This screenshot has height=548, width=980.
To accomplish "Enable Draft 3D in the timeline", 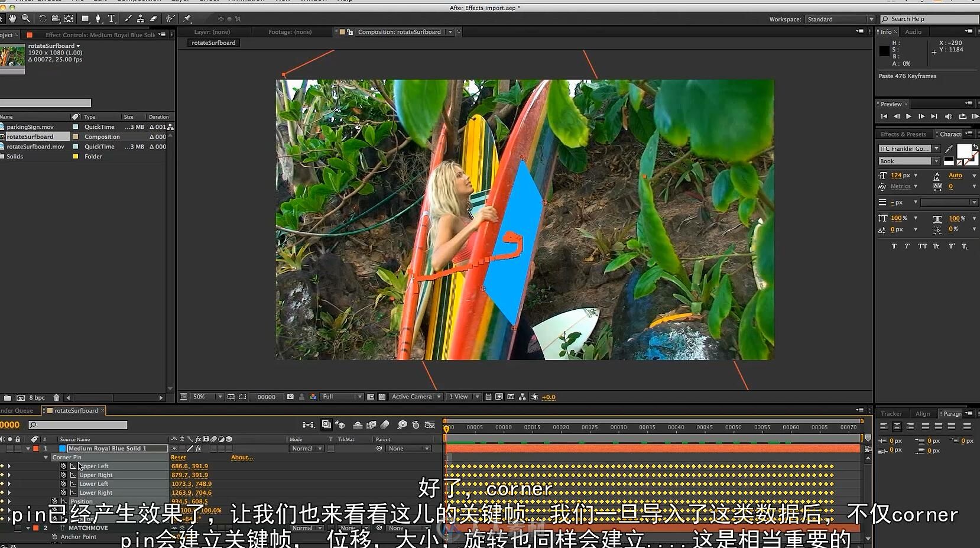I will point(340,424).
